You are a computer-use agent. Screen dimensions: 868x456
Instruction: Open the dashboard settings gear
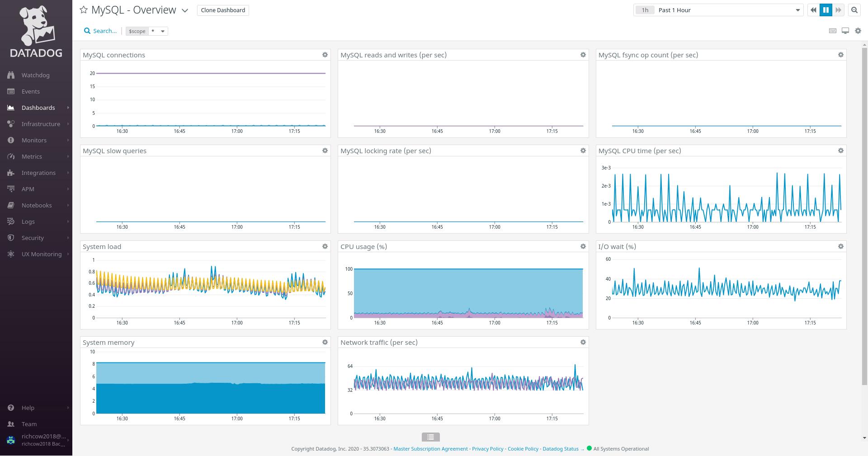(x=858, y=31)
